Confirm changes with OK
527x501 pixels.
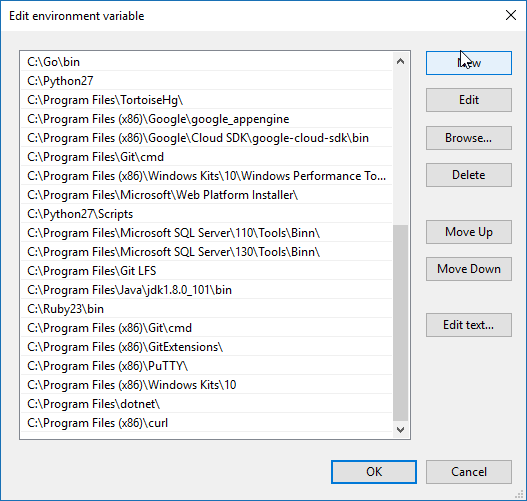pyautogui.click(x=374, y=472)
